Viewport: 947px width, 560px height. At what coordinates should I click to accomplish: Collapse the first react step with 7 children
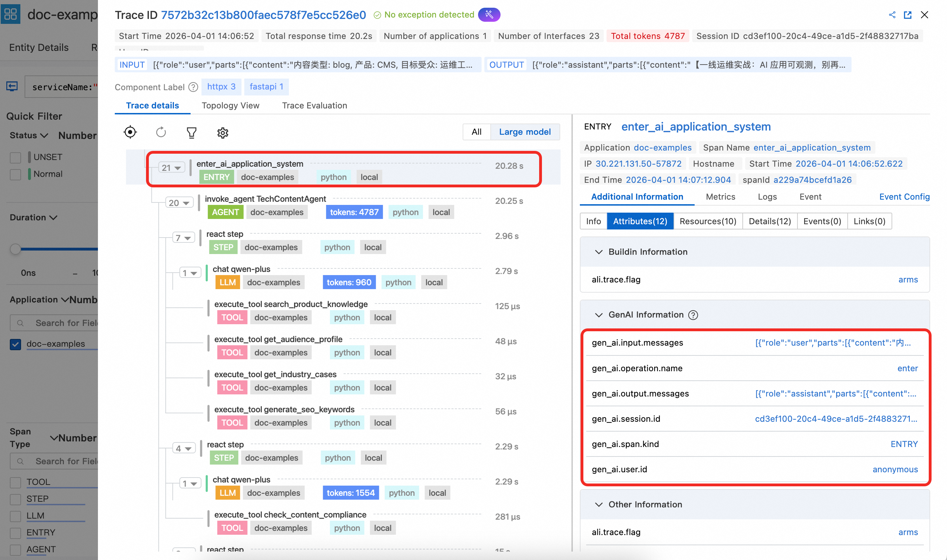pyautogui.click(x=184, y=238)
